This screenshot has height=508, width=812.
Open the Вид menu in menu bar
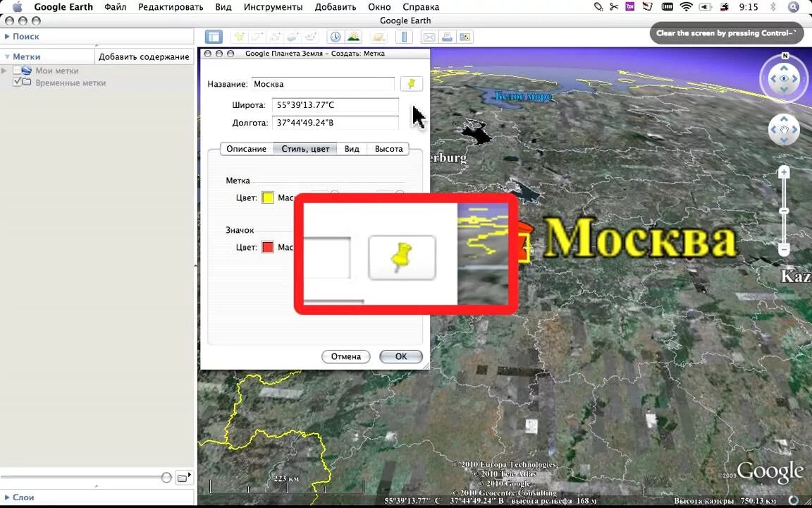(x=223, y=7)
